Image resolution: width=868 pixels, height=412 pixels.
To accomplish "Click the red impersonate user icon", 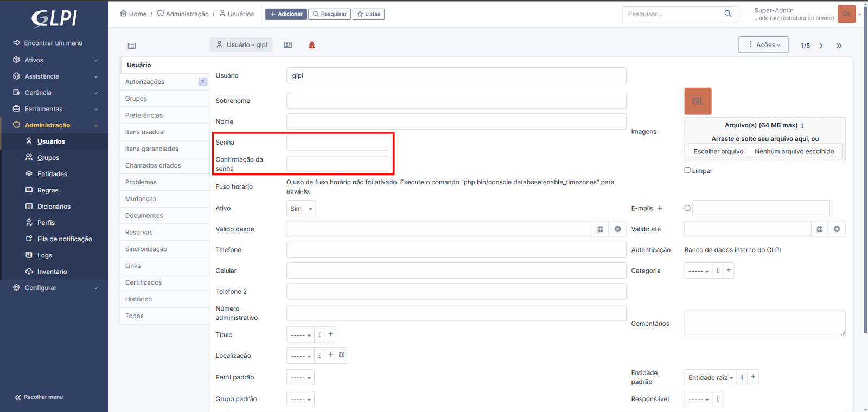I will (312, 45).
